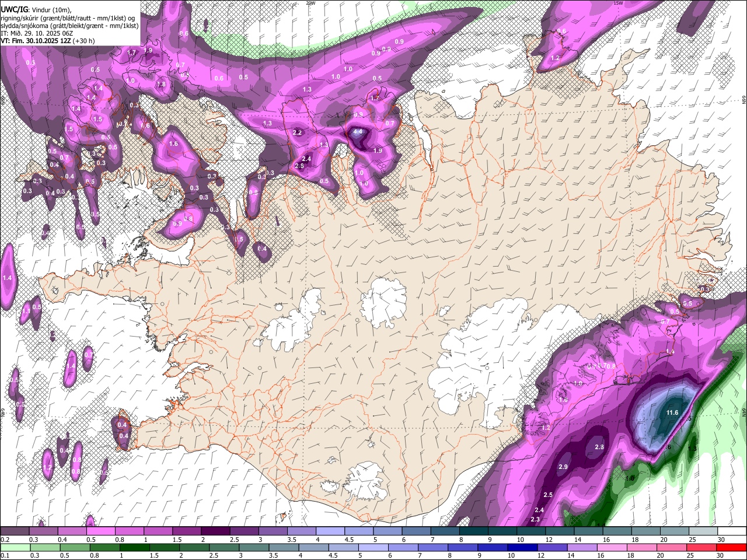The image size is (747, 560).
Task: Select the pure red swatch after 30
Action: (731, 547)
